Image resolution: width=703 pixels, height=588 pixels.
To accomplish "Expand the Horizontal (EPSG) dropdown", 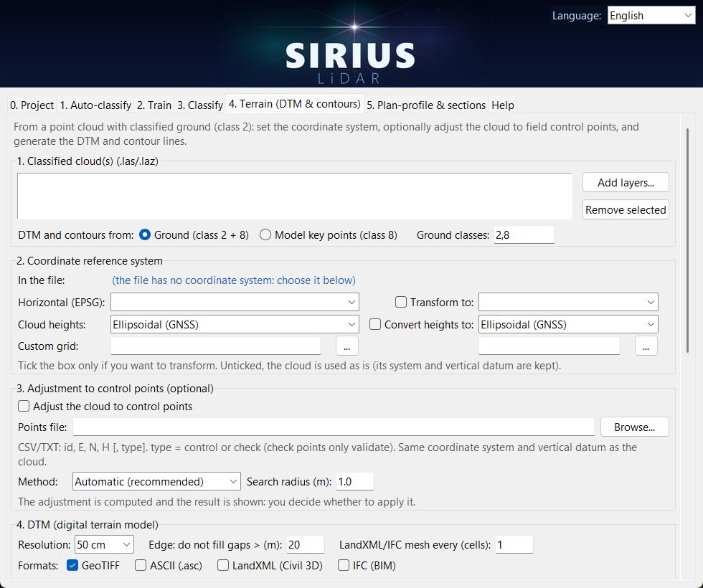I will (x=235, y=302).
